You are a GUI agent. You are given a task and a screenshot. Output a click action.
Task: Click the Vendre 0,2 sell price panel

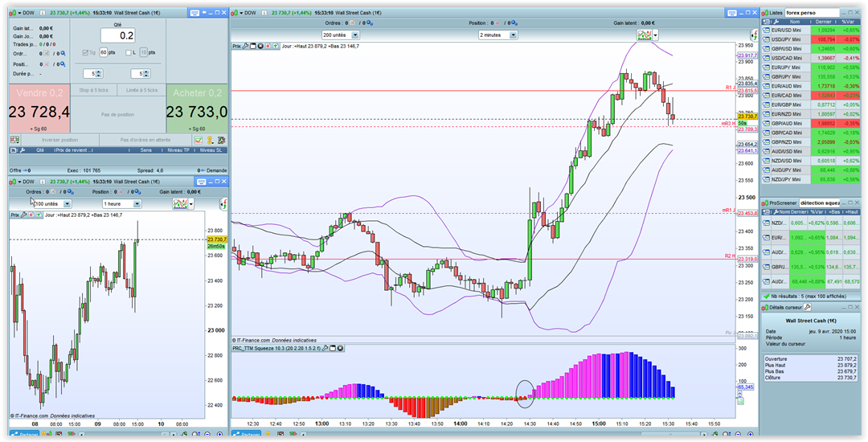(39, 108)
